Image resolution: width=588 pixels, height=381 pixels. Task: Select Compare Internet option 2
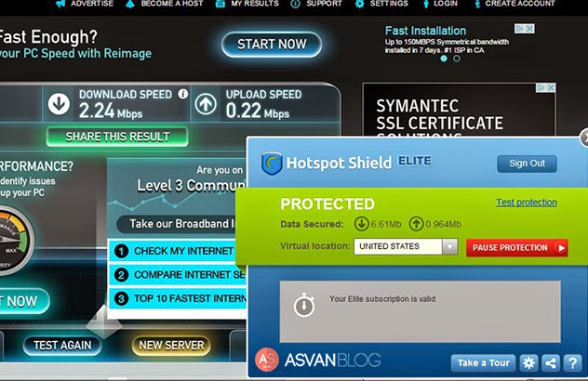pyautogui.click(x=178, y=275)
